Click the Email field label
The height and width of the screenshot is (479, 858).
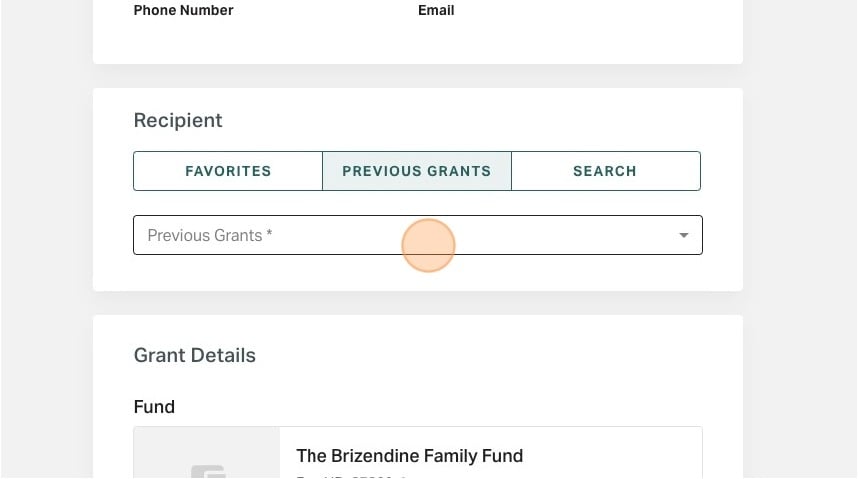click(436, 10)
